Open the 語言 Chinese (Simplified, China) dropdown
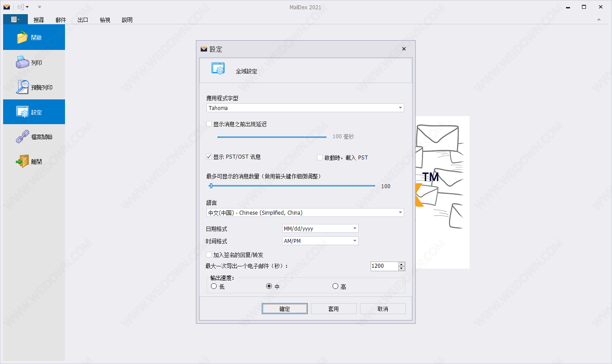 [x=305, y=212]
